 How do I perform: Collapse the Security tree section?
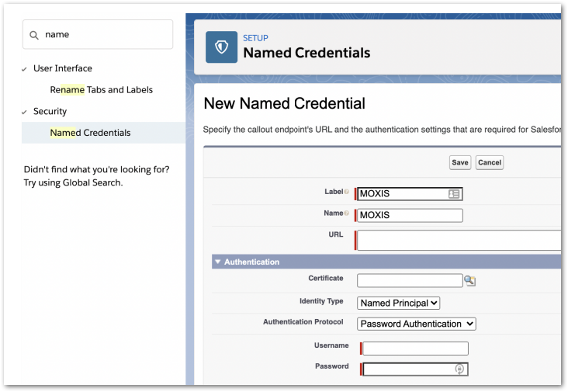pos(25,112)
